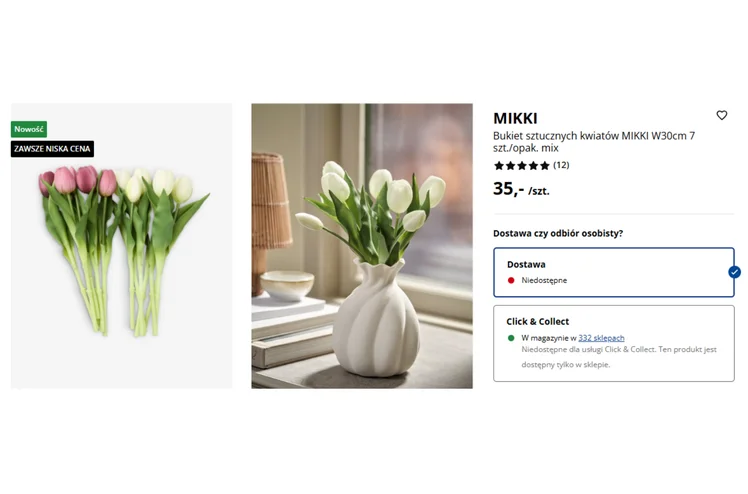The image size is (748, 494).
Task: Open the (12) reviews count
Action: [x=561, y=165]
